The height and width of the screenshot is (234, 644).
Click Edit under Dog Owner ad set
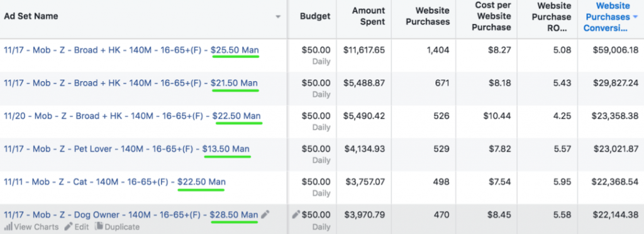76,226
